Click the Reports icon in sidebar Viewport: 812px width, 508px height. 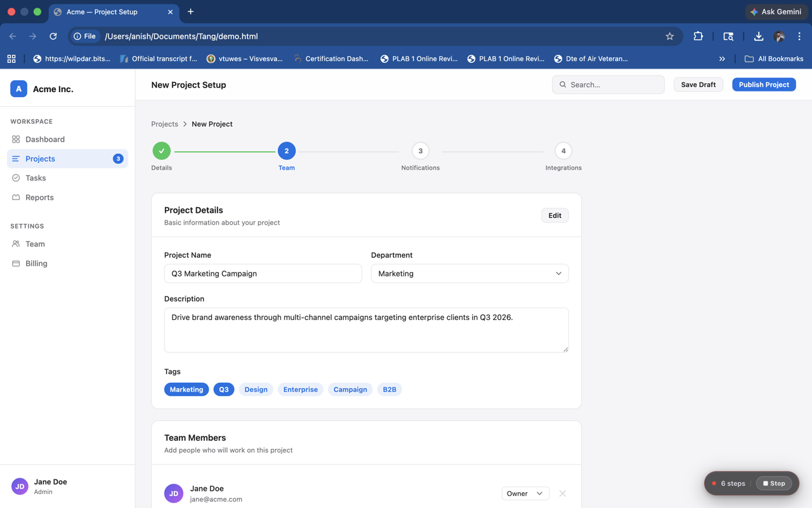(x=16, y=197)
